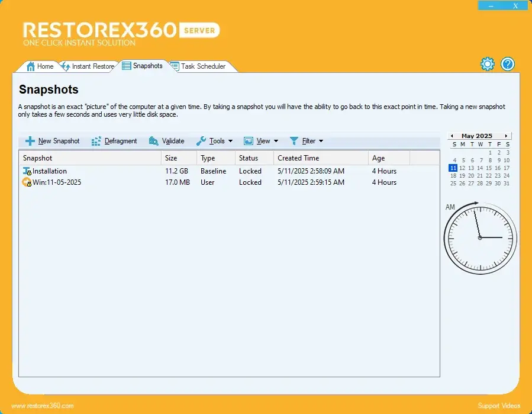Open the help question mark icon
532x414 pixels.
508,65
